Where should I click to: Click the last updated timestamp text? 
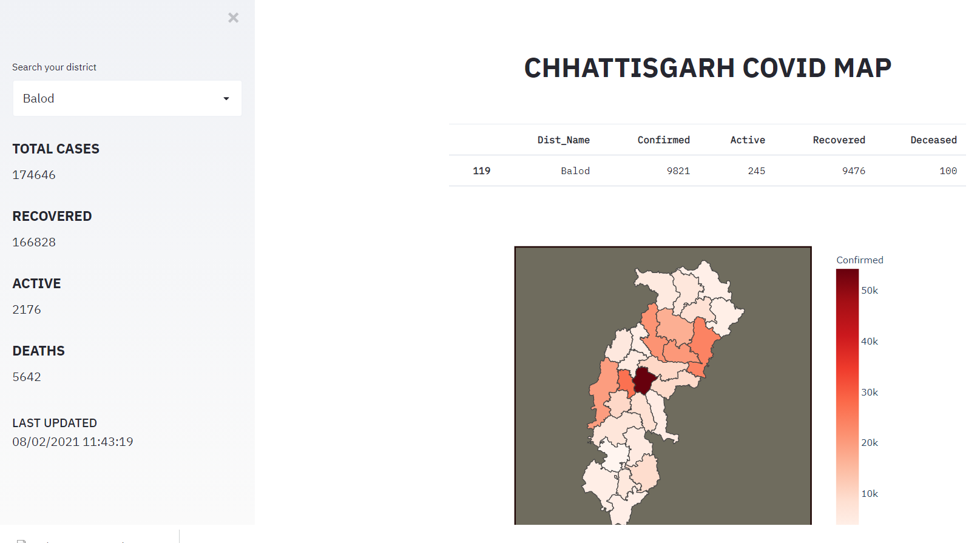click(73, 442)
